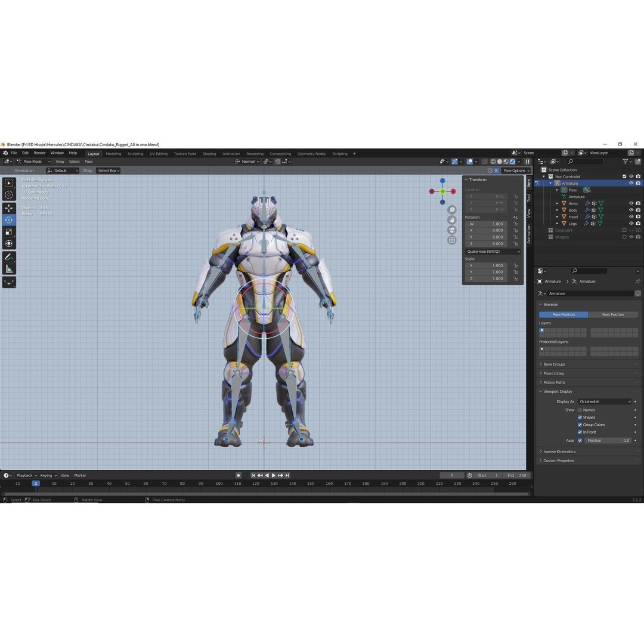This screenshot has width=644, height=644.
Task: Activate the Rotate tool
Action: 8,220
